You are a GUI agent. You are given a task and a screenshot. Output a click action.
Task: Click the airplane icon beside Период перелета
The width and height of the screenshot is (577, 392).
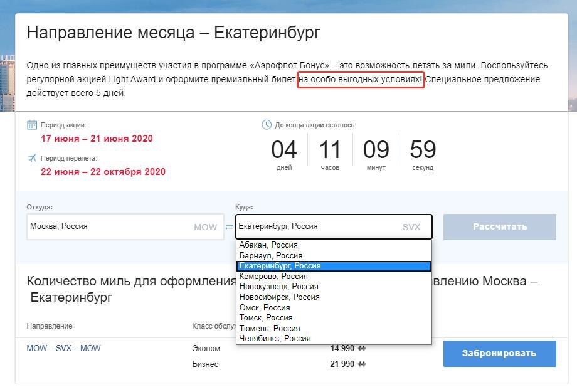click(x=32, y=158)
